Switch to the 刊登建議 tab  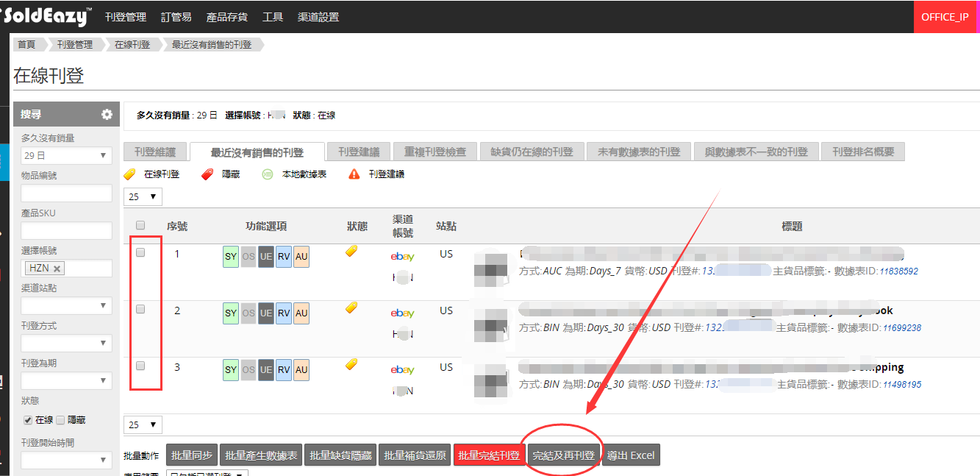click(x=359, y=152)
